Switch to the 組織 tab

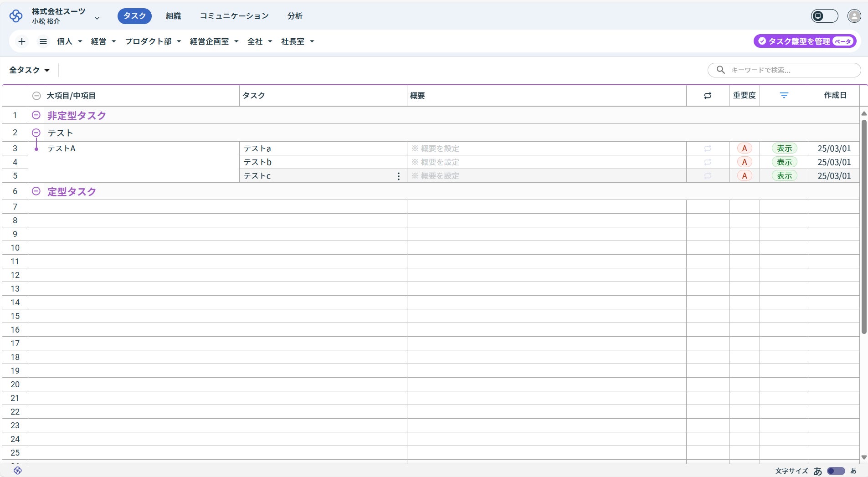point(173,16)
